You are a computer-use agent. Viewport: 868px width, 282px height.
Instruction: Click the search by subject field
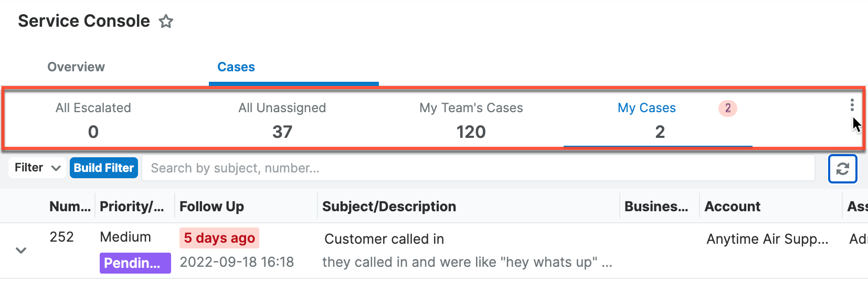[478, 168]
